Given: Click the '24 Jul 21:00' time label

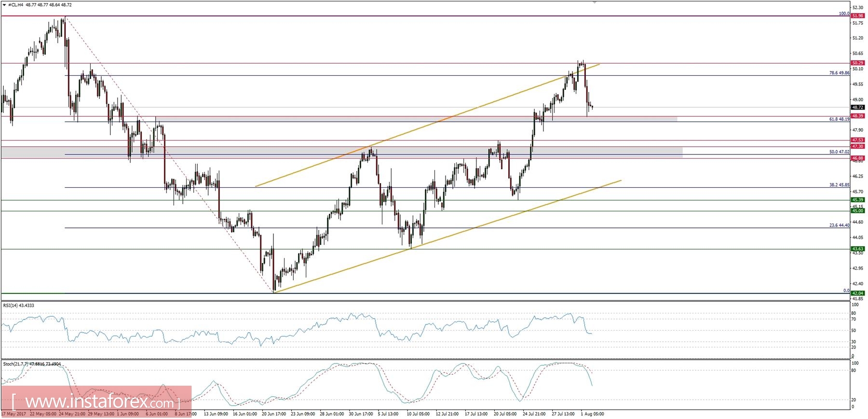Looking at the screenshot, I should pos(534,414).
